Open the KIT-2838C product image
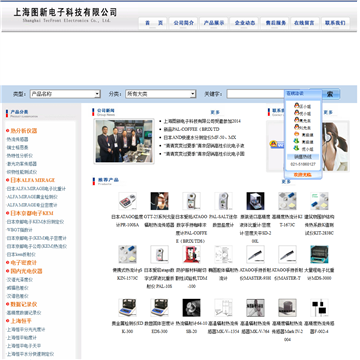The image size is (360, 360). [x=319, y=201]
